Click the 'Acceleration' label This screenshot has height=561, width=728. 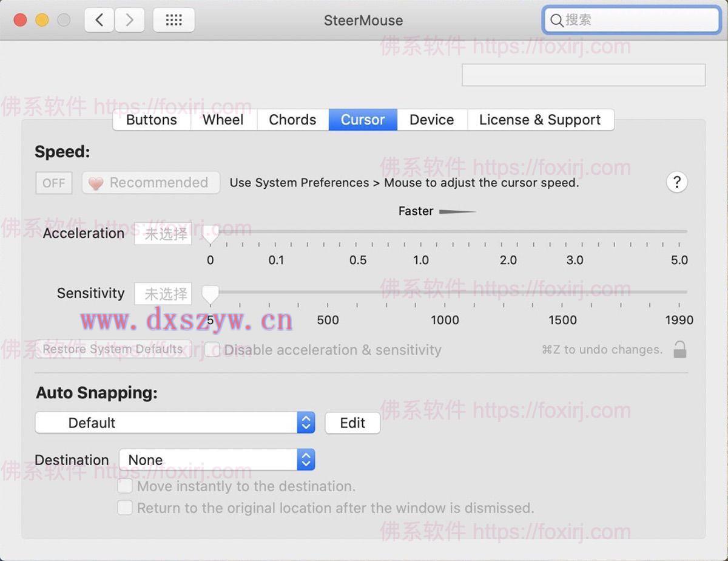click(x=84, y=233)
